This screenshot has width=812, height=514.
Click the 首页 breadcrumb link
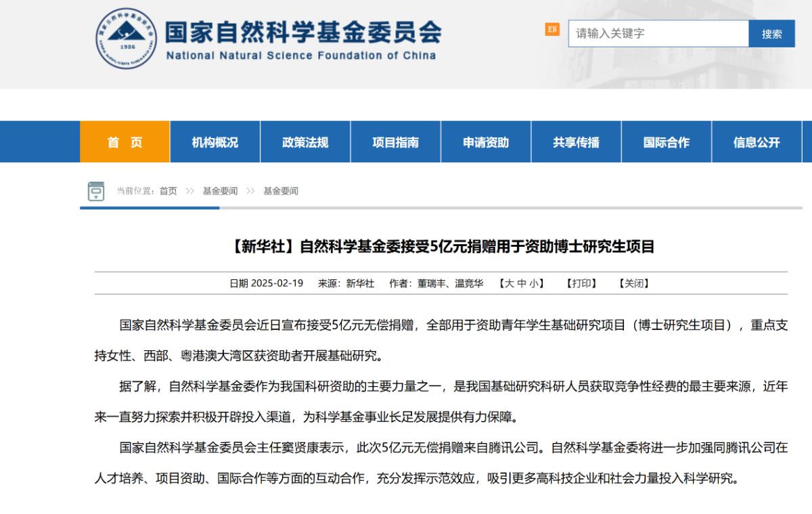tap(168, 191)
